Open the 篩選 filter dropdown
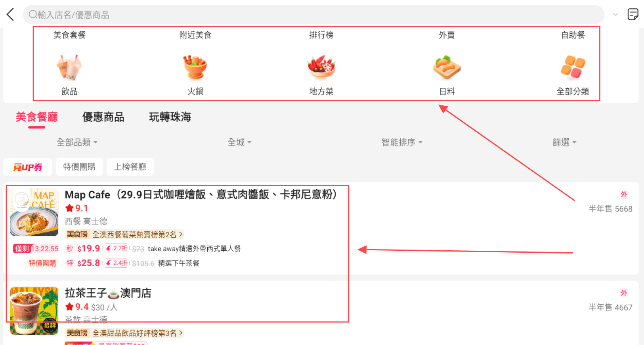This screenshot has width=644, height=345. point(564,142)
